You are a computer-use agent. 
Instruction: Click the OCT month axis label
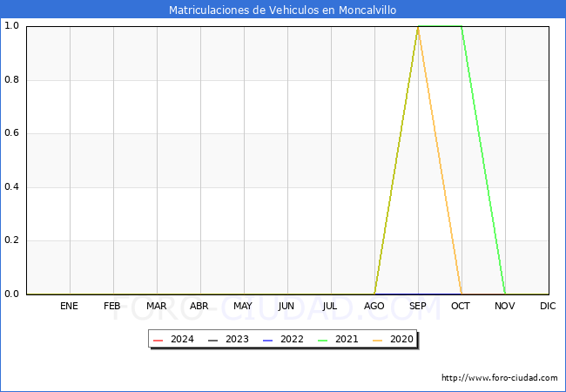pos(461,306)
